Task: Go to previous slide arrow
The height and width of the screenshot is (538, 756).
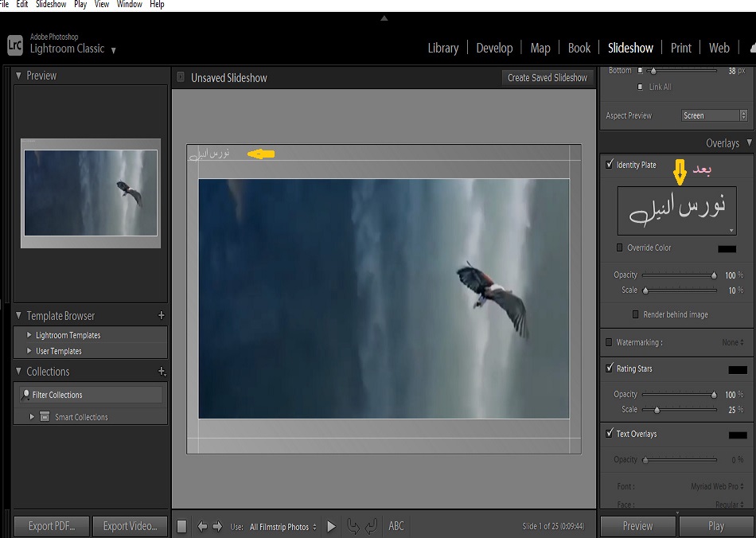Action: click(202, 526)
